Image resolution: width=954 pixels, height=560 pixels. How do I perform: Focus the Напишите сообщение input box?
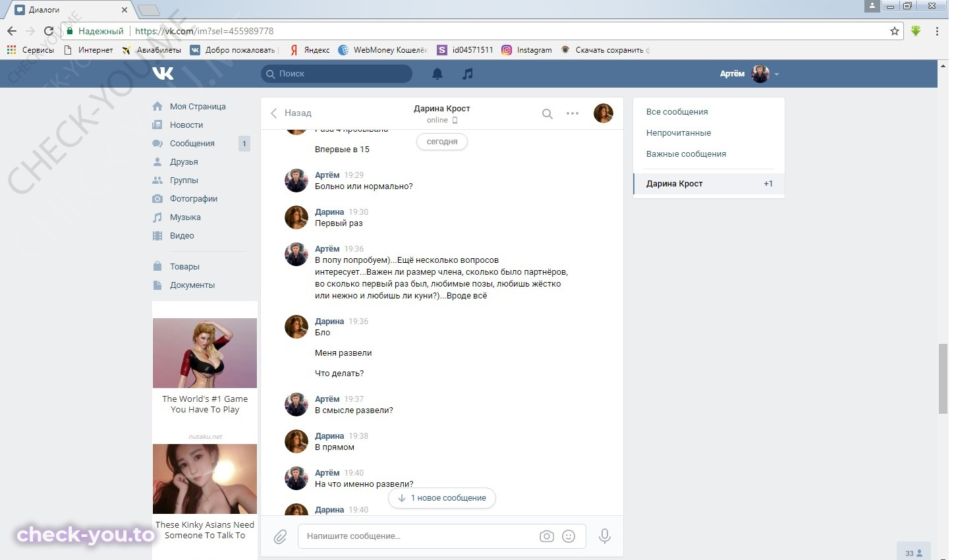click(419, 536)
